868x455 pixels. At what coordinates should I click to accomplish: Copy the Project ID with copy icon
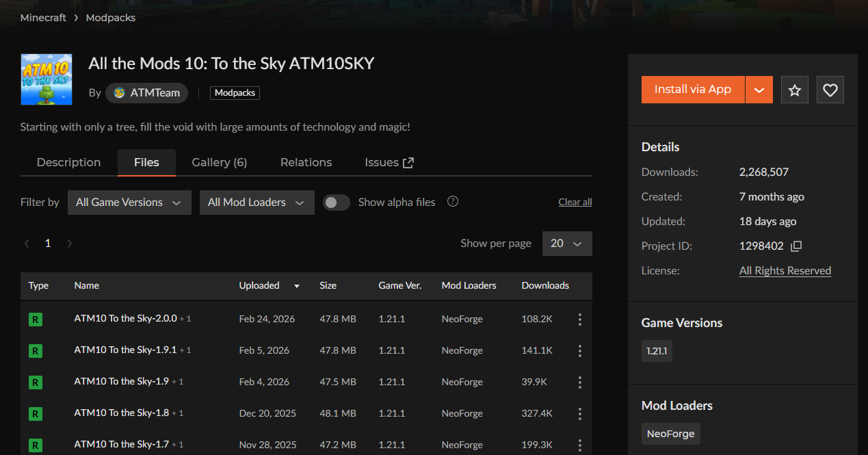[795, 246]
